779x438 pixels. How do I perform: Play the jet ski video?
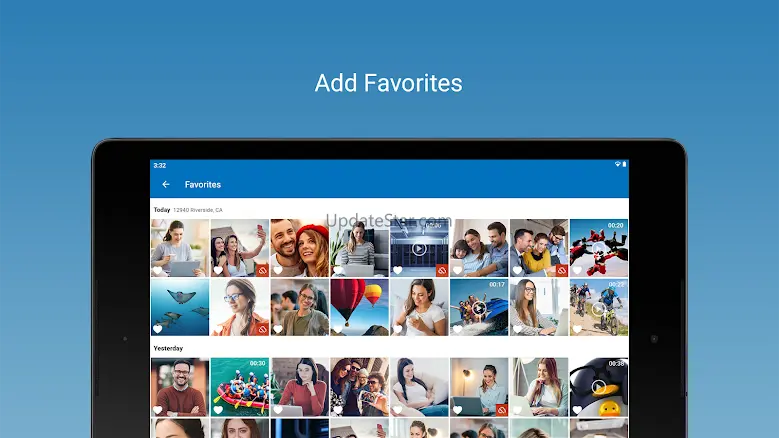click(479, 308)
